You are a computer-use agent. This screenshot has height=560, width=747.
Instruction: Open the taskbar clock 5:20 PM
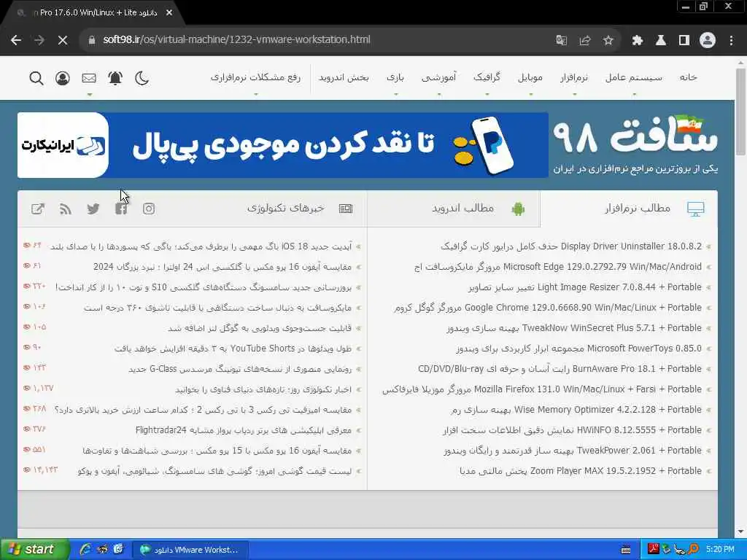pyautogui.click(x=720, y=550)
